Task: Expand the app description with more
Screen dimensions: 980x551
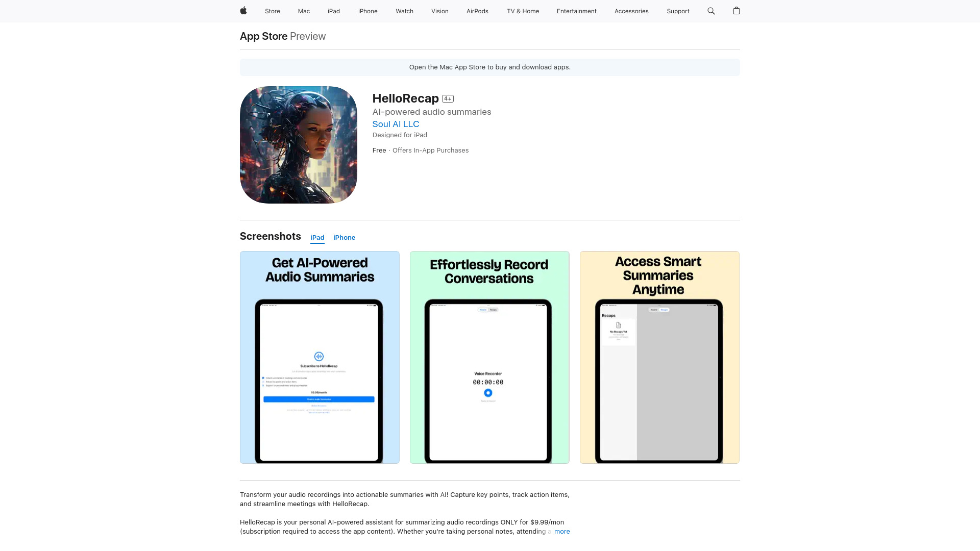Action: pos(562,532)
